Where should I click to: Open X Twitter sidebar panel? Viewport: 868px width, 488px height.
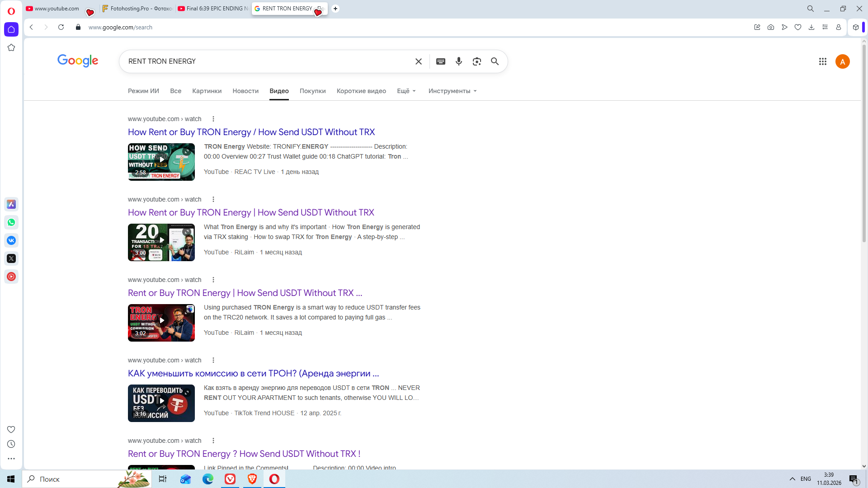11,258
